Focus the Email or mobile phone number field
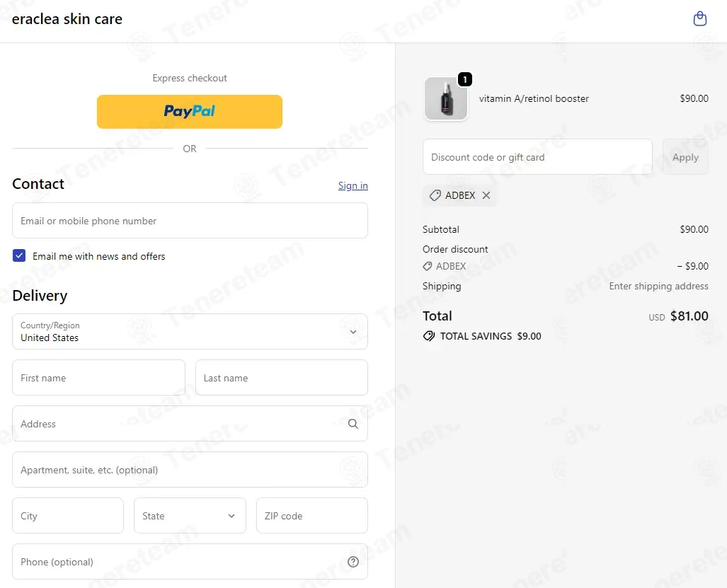Image resolution: width=727 pixels, height=588 pixels. coord(190,221)
